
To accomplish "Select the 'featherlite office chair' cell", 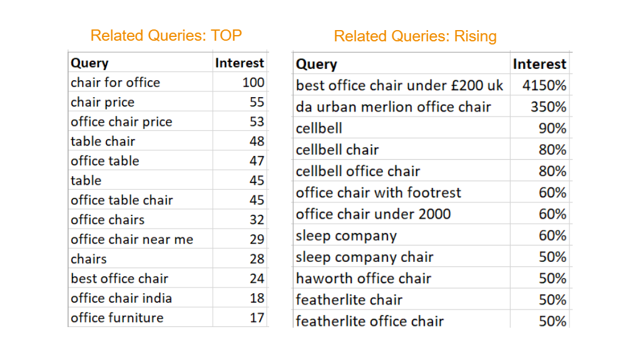I will coord(370,321).
